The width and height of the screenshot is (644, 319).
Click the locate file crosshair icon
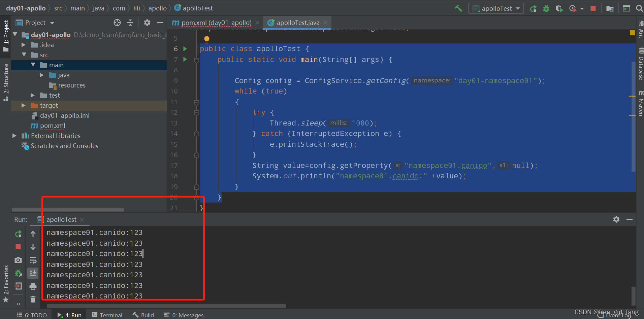[x=117, y=23]
